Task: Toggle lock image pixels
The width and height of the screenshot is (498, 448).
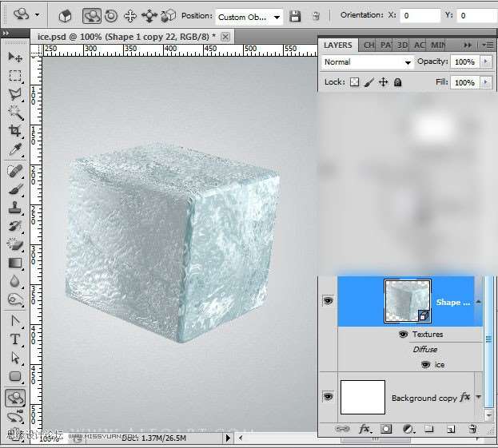Action: pyautogui.click(x=369, y=82)
